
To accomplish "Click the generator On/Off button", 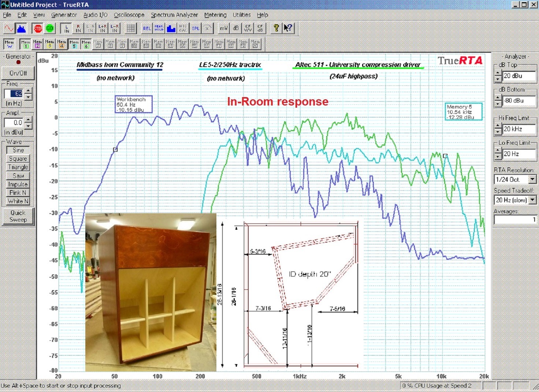I will 18,73.
